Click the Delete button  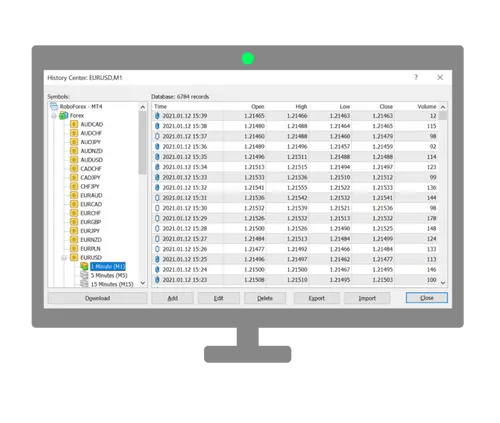point(265,298)
